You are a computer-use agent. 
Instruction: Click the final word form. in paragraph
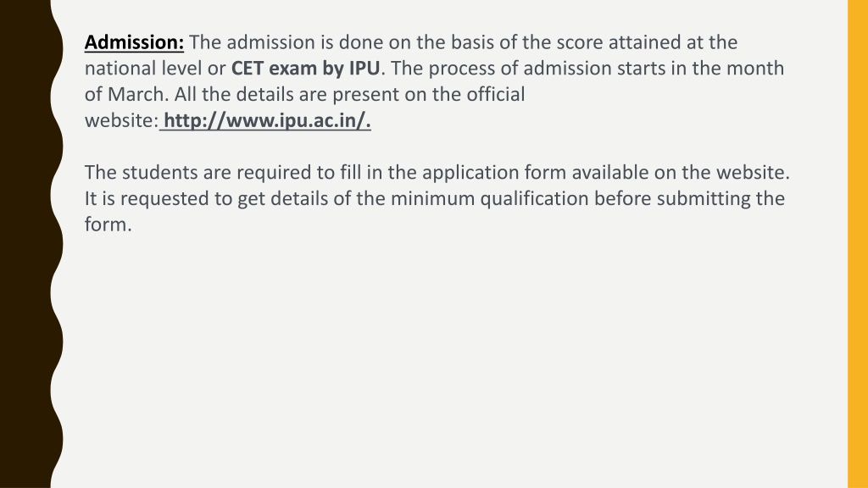pyautogui.click(x=108, y=224)
